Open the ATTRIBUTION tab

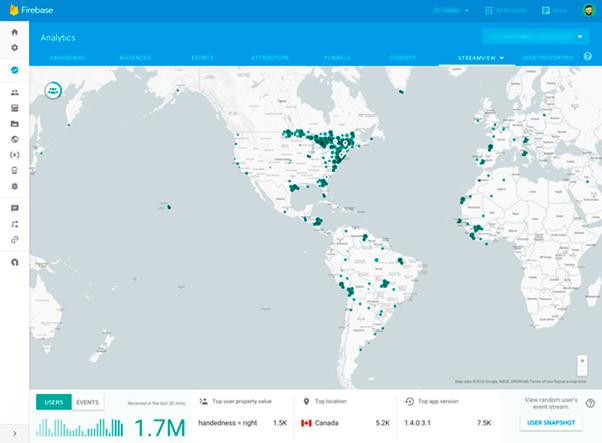[x=270, y=58]
